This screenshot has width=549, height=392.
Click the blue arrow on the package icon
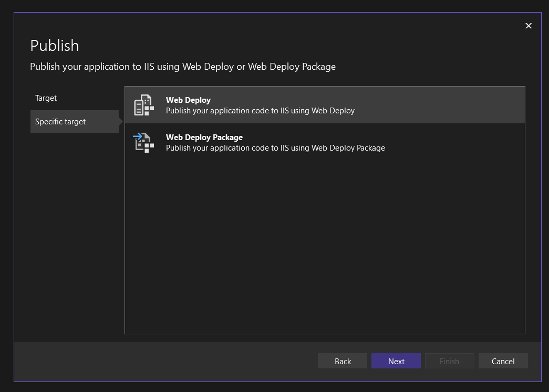(138, 137)
